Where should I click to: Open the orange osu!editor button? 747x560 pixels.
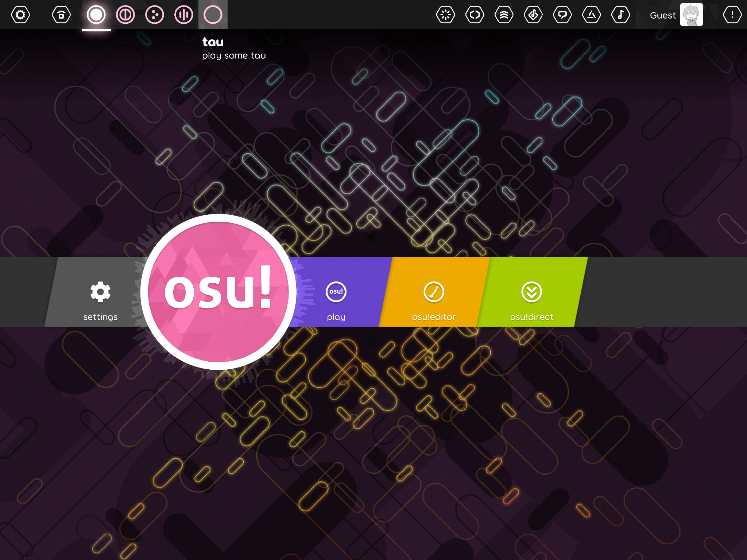434,292
